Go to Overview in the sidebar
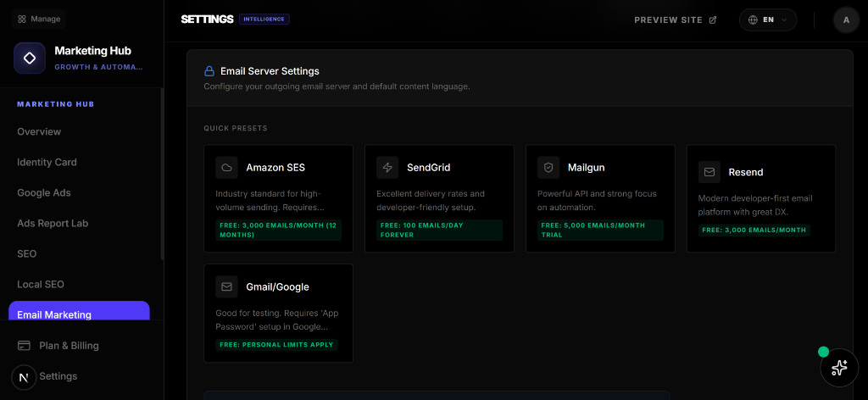Image resolution: width=868 pixels, height=400 pixels. [39, 132]
